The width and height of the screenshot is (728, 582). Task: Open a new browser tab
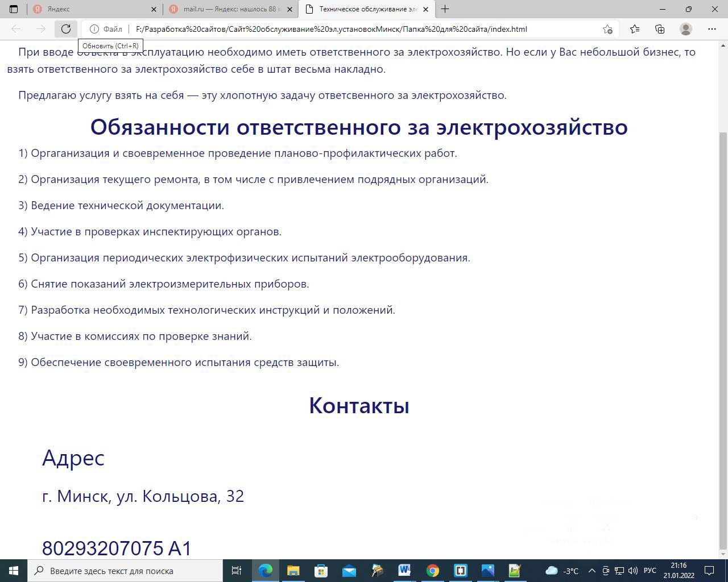445,9
